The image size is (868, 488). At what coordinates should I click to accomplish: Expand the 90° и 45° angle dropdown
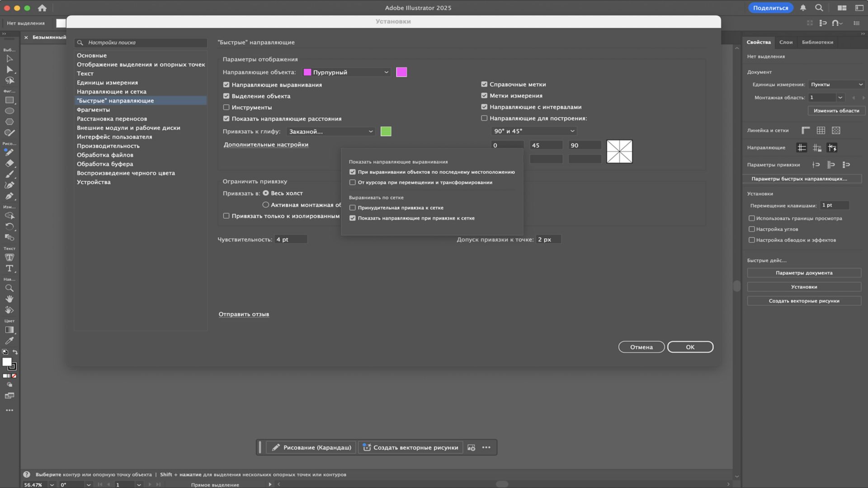pyautogui.click(x=533, y=131)
